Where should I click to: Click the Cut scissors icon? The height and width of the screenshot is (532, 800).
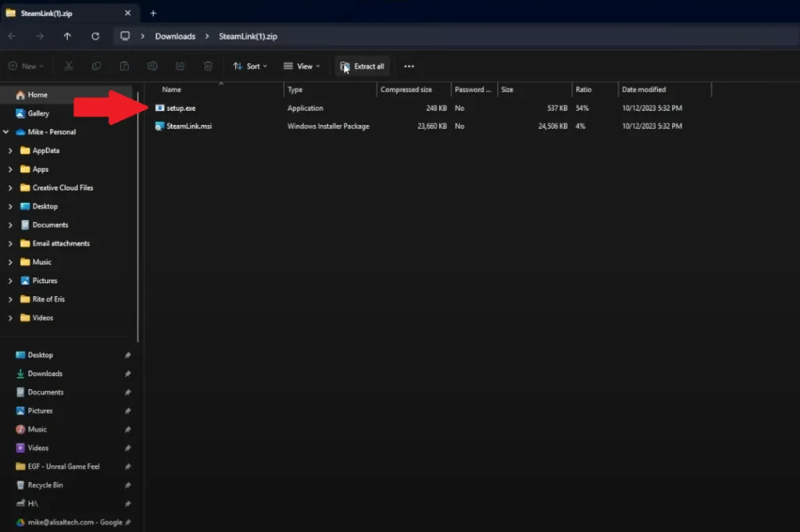pos(69,66)
